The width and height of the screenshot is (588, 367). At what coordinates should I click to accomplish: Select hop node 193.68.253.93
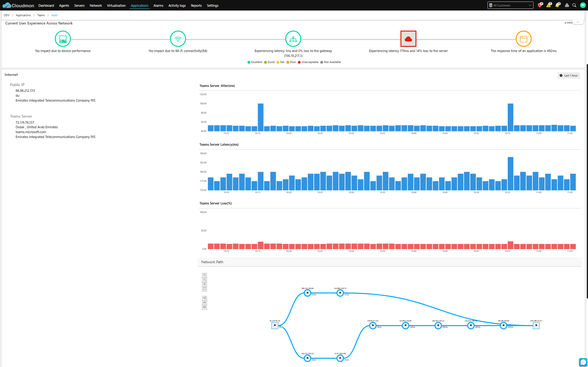503,325
